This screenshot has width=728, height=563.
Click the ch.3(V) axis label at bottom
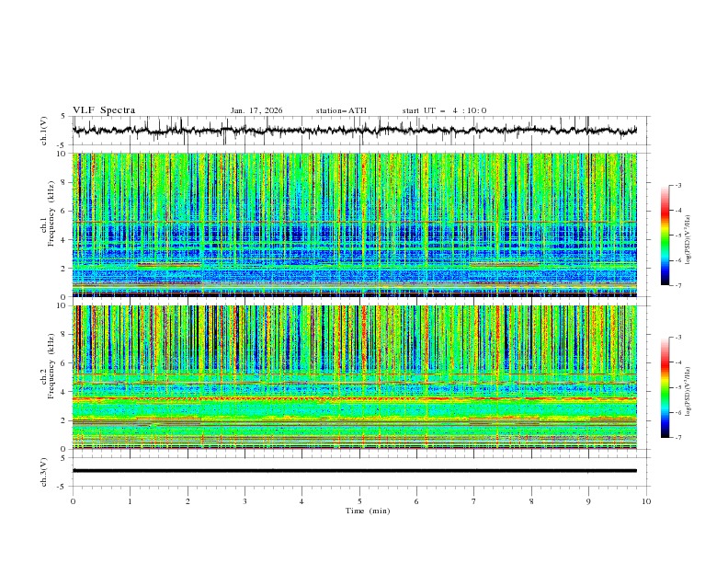point(45,470)
